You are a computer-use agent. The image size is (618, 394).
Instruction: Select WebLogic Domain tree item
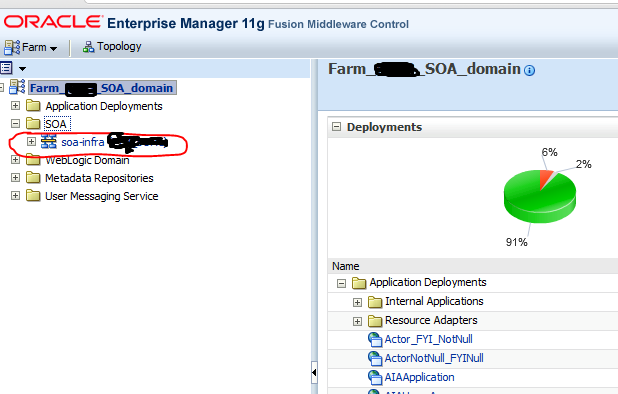pyautogui.click(x=87, y=160)
